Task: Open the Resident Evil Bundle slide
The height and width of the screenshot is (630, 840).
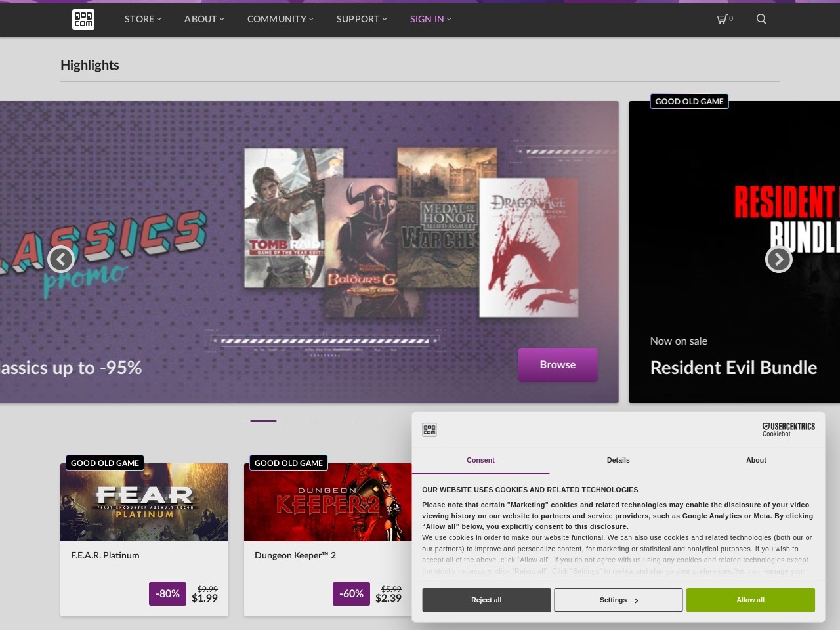Action: click(x=734, y=252)
